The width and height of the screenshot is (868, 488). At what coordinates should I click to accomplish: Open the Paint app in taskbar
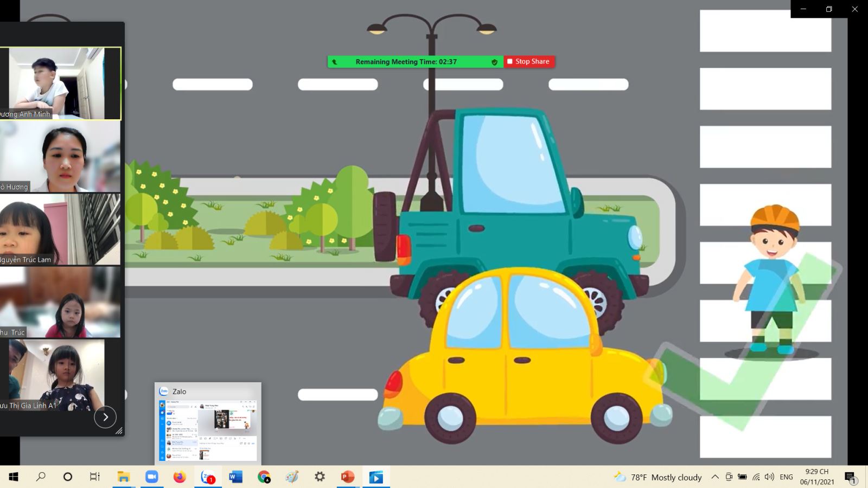click(x=292, y=477)
